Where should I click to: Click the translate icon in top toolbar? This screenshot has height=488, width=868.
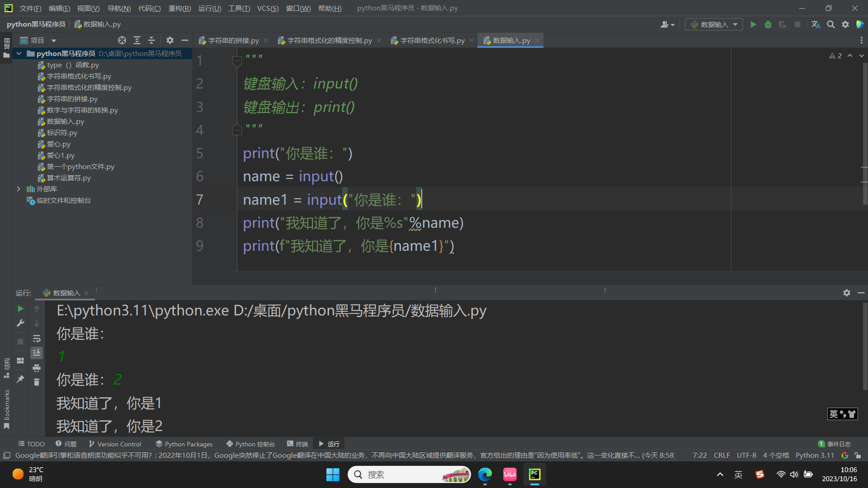click(x=816, y=24)
